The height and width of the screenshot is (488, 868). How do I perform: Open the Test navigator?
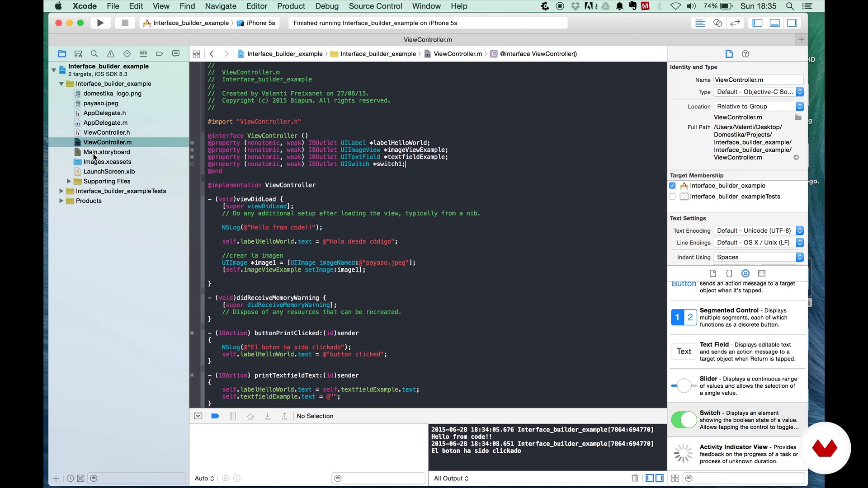(x=127, y=54)
